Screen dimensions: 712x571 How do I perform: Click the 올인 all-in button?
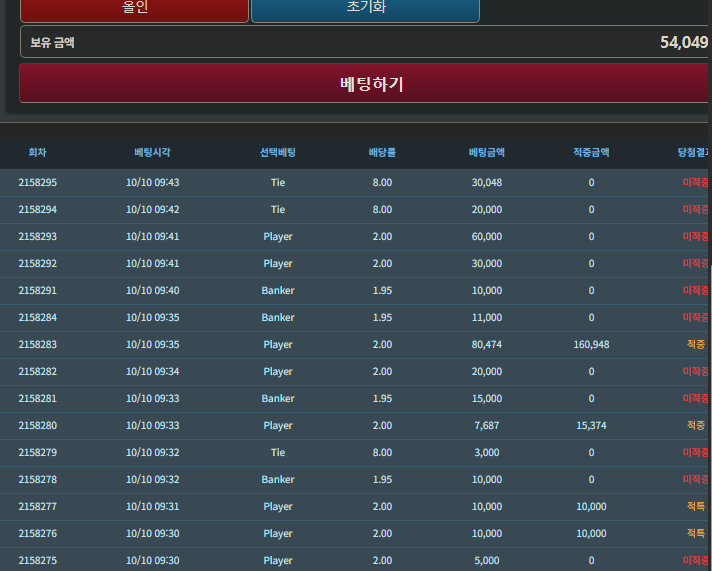[134, 9]
